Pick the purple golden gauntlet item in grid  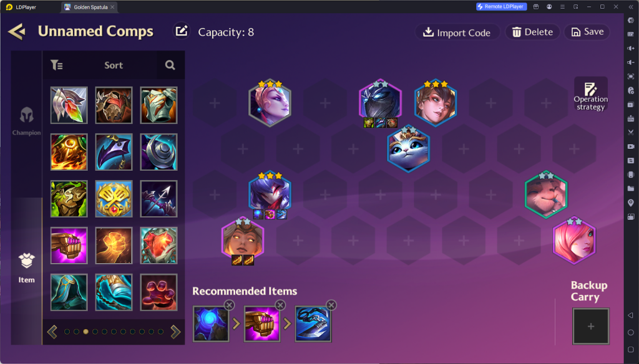[x=69, y=246]
